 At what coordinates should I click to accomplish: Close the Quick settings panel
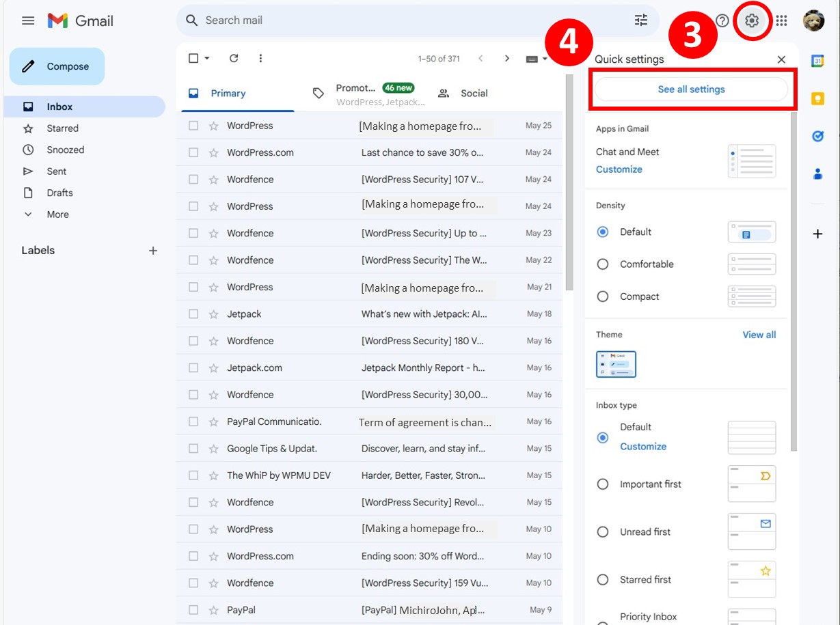(781, 59)
